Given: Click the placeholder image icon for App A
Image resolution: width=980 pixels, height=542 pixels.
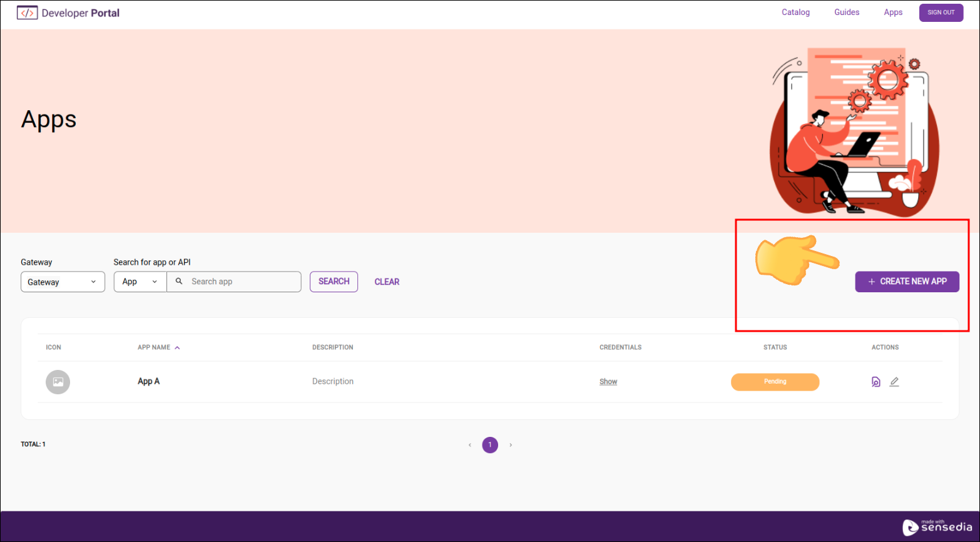Looking at the screenshot, I should 58,382.
